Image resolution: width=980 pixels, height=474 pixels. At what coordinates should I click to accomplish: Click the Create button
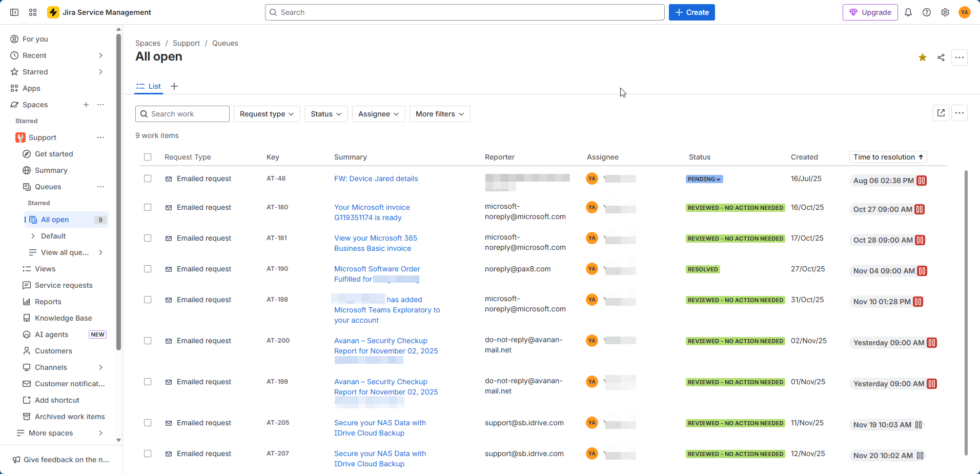pyautogui.click(x=692, y=12)
